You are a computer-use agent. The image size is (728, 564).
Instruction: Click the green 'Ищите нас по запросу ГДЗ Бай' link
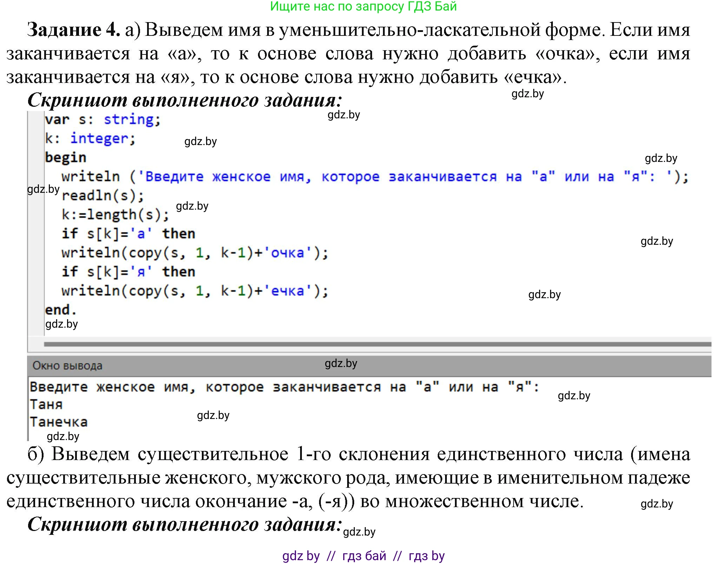[363, 6]
